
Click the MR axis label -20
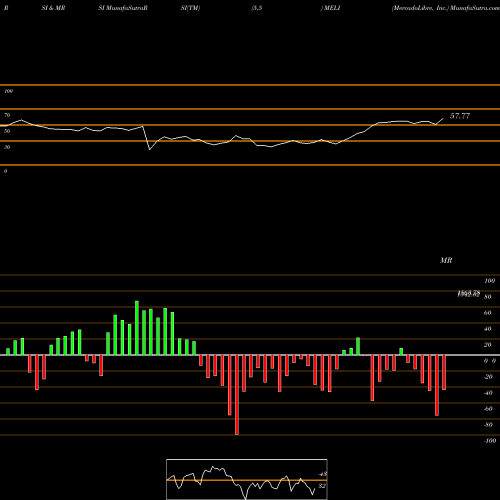click(x=488, y=377)
